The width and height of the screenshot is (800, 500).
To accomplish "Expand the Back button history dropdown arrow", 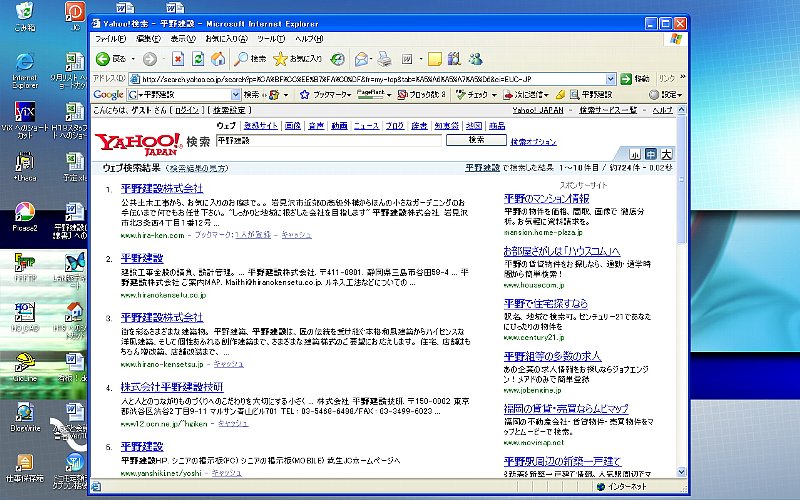I will pyautogui.click(x=133, y=60).
